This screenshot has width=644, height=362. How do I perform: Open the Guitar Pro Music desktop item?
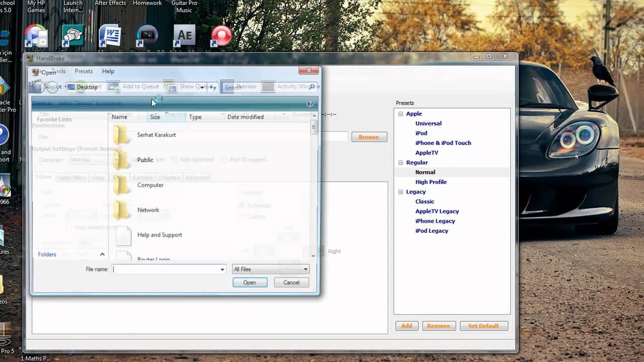coord(184,7)
